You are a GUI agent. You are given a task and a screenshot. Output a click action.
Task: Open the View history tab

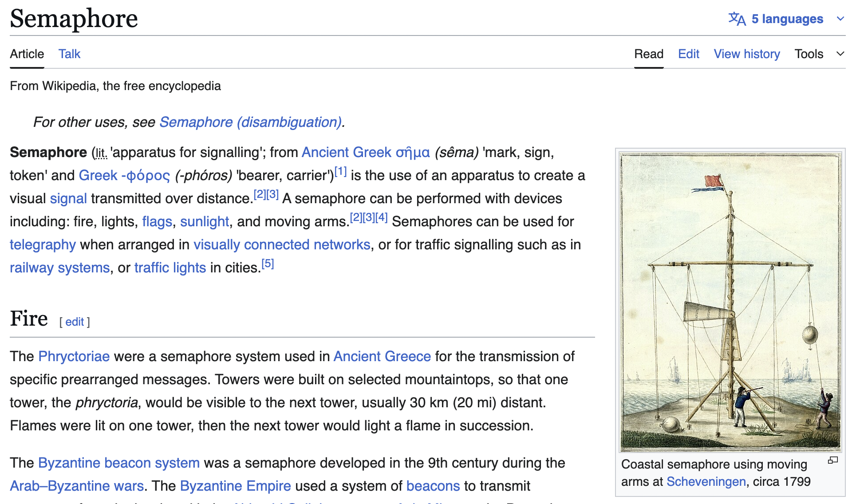747,54
